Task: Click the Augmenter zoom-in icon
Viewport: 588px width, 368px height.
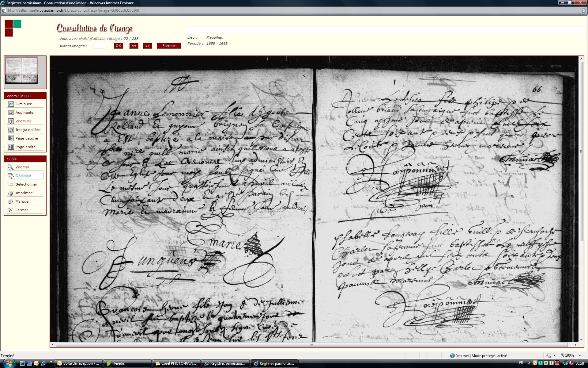Action: (x=11, y=113)
